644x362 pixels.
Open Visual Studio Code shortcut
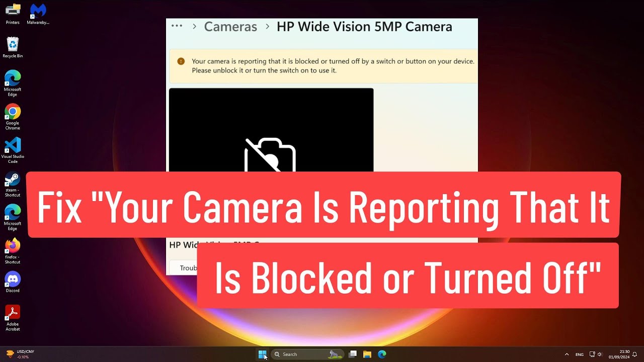pyautogui.click(x=13, y=150)
